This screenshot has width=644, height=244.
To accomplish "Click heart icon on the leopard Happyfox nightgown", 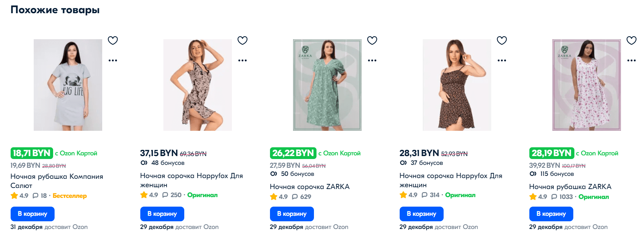I will pos(502,40).
